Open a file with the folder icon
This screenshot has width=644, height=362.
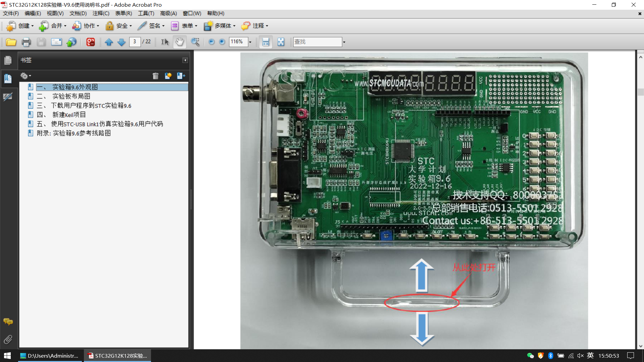11,42
